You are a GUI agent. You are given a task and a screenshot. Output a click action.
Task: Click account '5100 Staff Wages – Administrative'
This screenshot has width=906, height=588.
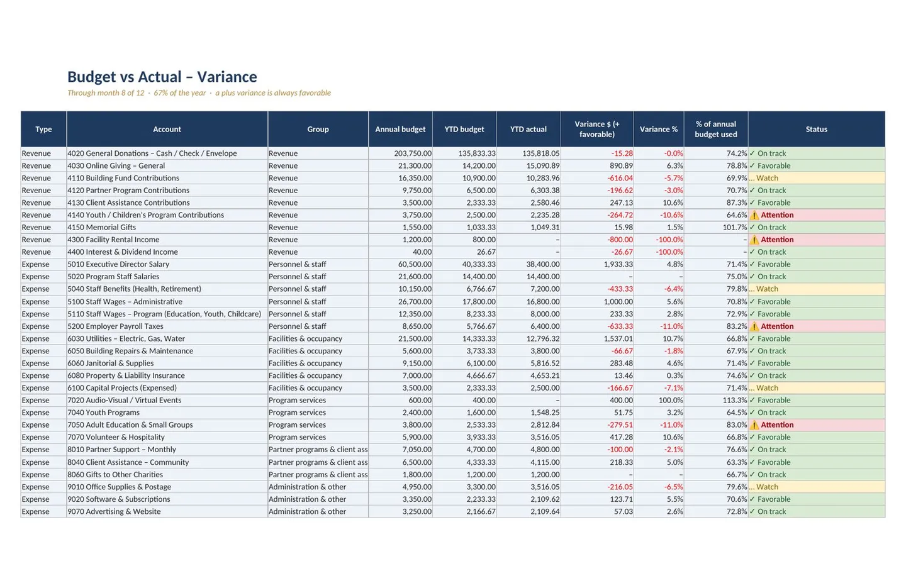click(x=167, y=301)
